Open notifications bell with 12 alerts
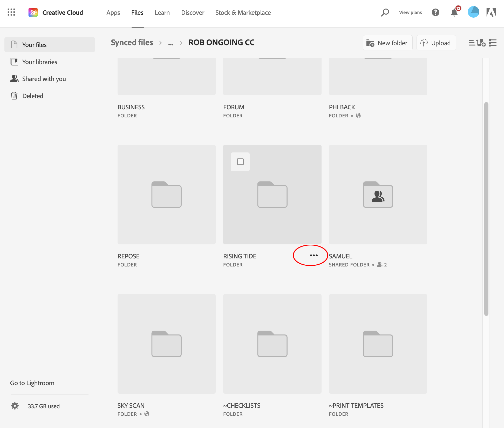Screen dimensions: 504x428 coord(454,12)
